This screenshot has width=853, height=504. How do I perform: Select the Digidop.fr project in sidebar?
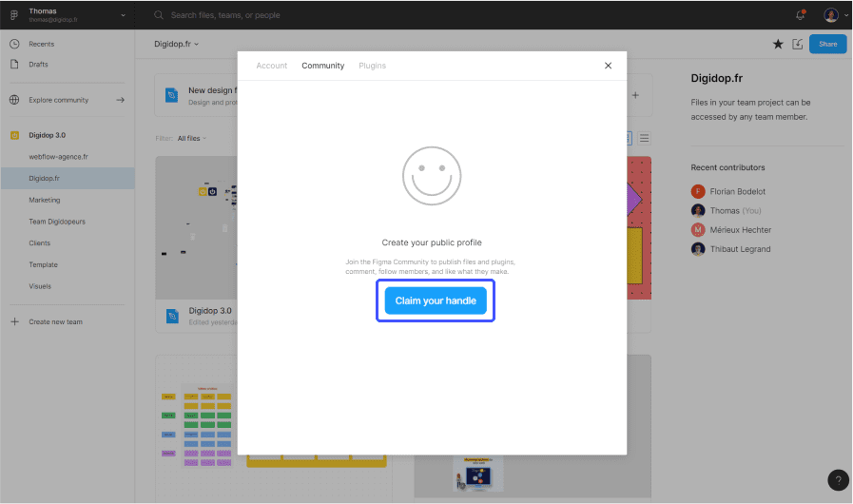[x=68, y=178]
